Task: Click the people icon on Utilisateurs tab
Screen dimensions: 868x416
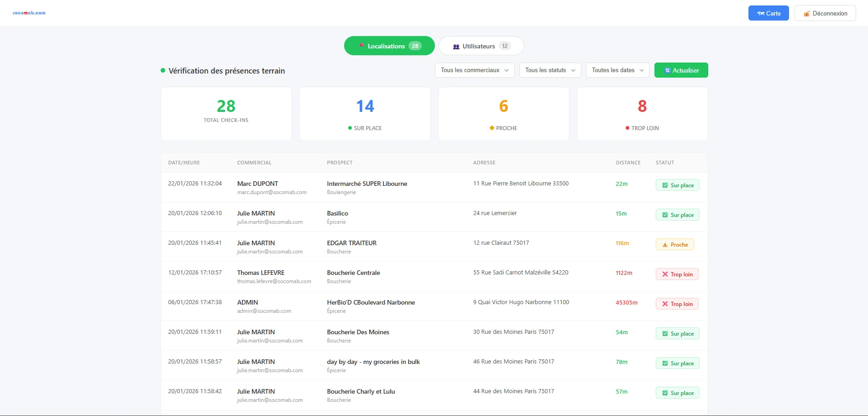Action: tap(456, 47)
